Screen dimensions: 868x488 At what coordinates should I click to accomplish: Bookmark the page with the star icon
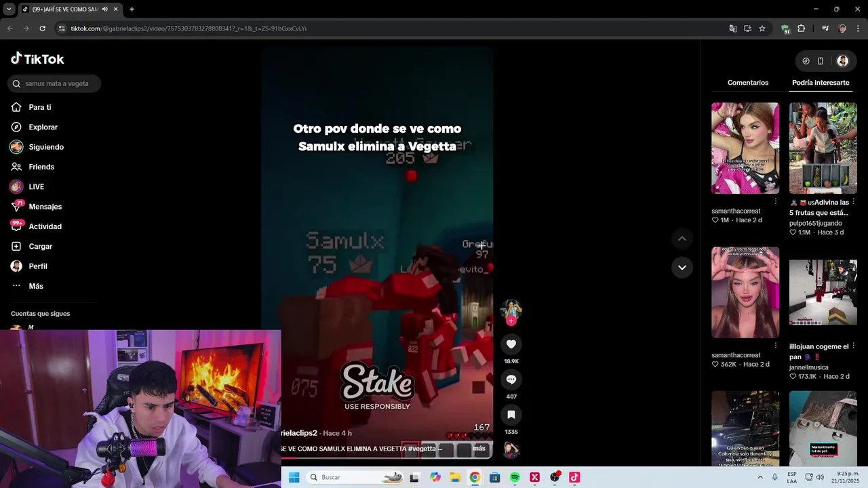pos(762,28)
